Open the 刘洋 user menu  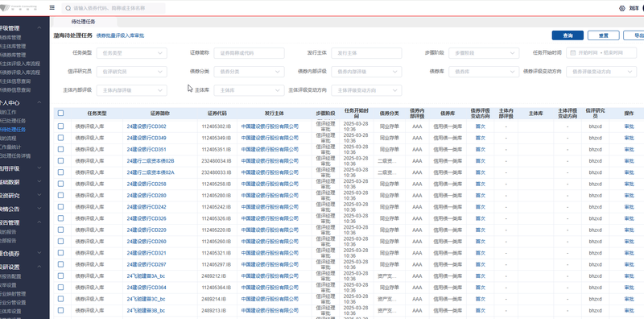[634, 8]
